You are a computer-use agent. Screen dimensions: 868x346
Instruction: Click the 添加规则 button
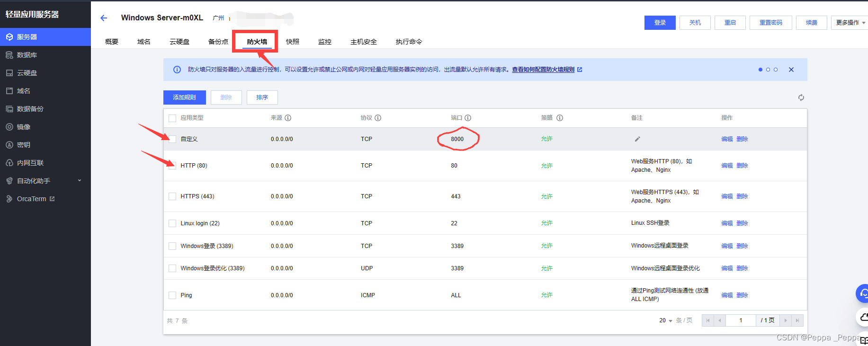tap(185, 98)
